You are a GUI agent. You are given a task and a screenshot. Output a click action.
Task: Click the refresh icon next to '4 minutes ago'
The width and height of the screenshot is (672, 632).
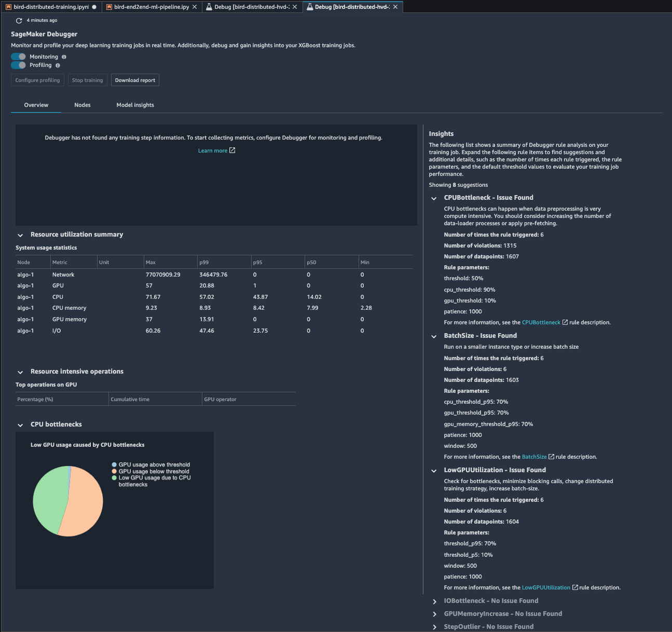pyautogui.click(x=19, y=21)
